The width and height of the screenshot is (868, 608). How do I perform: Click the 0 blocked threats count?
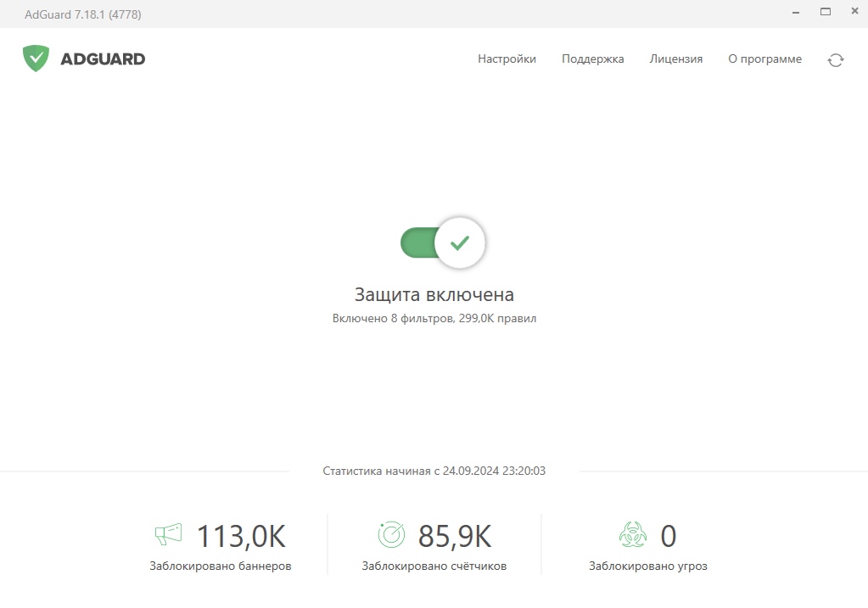click(668, 536)
